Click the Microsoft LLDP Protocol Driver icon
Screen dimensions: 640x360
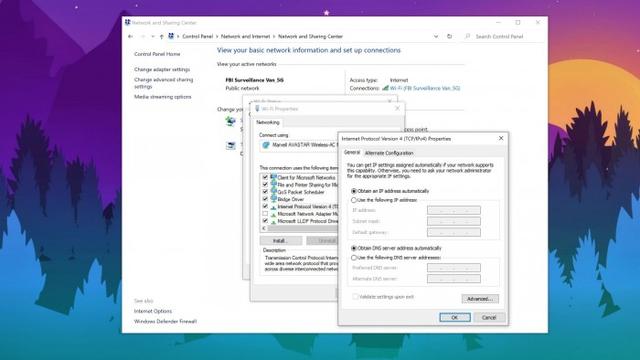tap(273, 221)
